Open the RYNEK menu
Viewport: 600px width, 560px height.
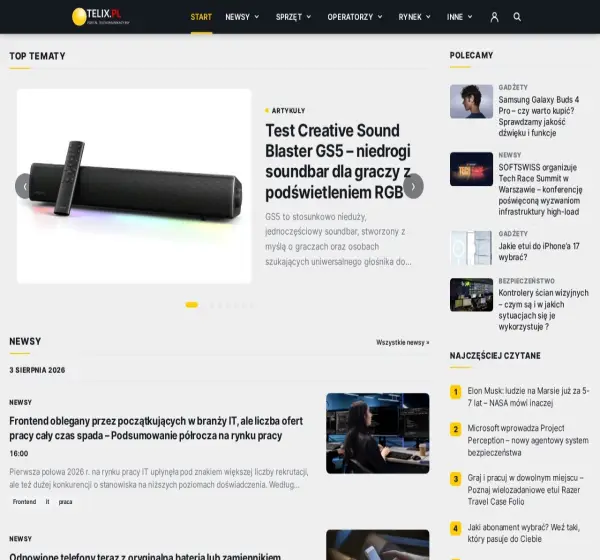[410, 17]
